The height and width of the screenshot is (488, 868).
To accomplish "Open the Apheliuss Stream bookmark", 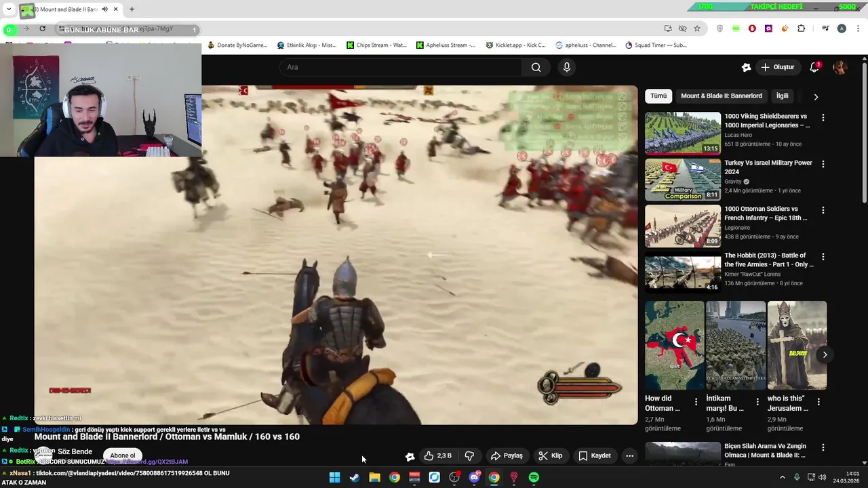I will point(446,45).
